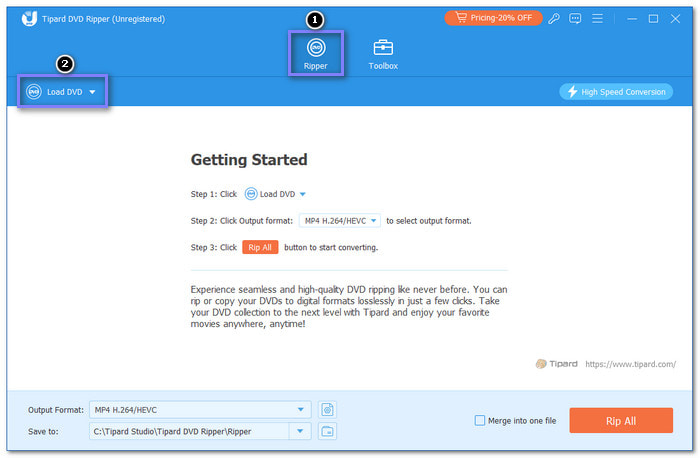This screenshot has height=458, width=700.
Task: Click the small Rip All in Step 3
Action: (260, 247)
